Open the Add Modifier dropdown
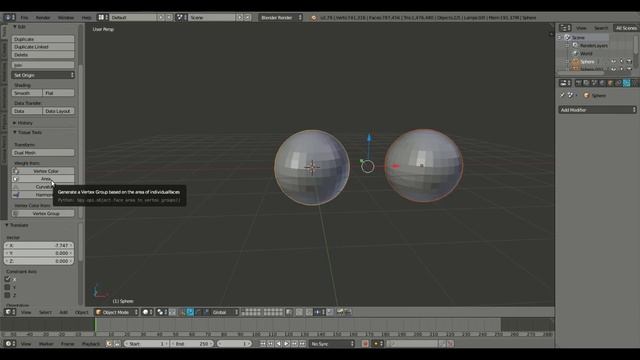The height and width of the screenshot is (360, 640). [x=598, y=110]
